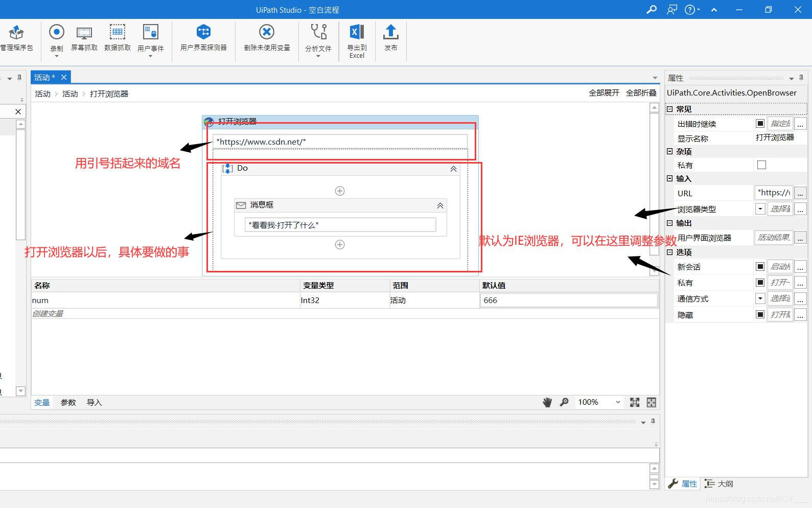Viewport: 812px width, 508px height.
Task: Open the 出错时继续 ellipsis editor
Action: coord(800,123)
